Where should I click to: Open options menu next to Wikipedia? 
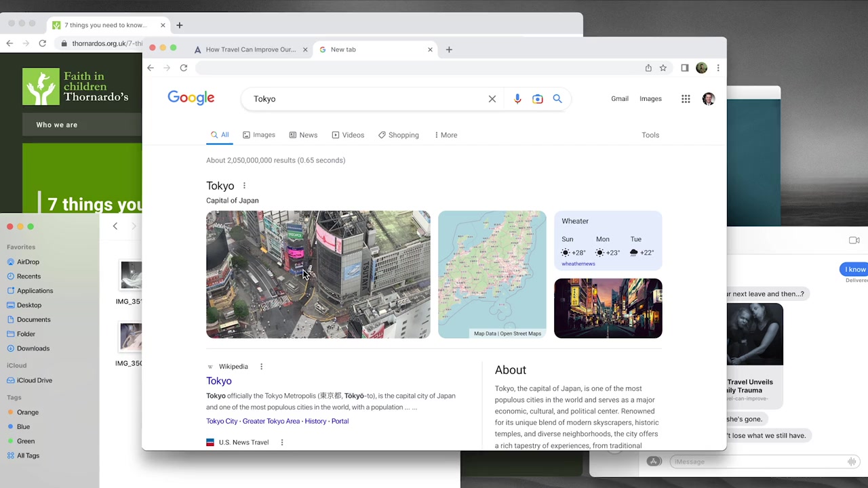tap(261, 367)
